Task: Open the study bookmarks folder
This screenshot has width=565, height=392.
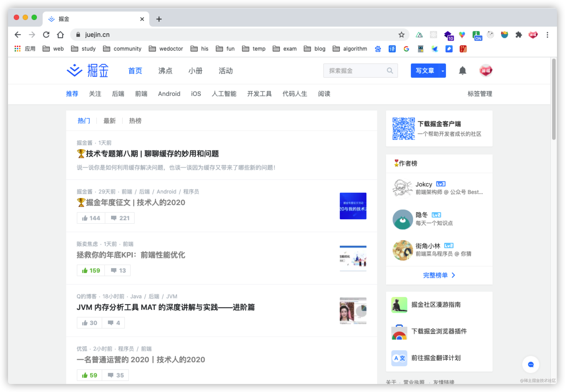Action: click(83, 49)
